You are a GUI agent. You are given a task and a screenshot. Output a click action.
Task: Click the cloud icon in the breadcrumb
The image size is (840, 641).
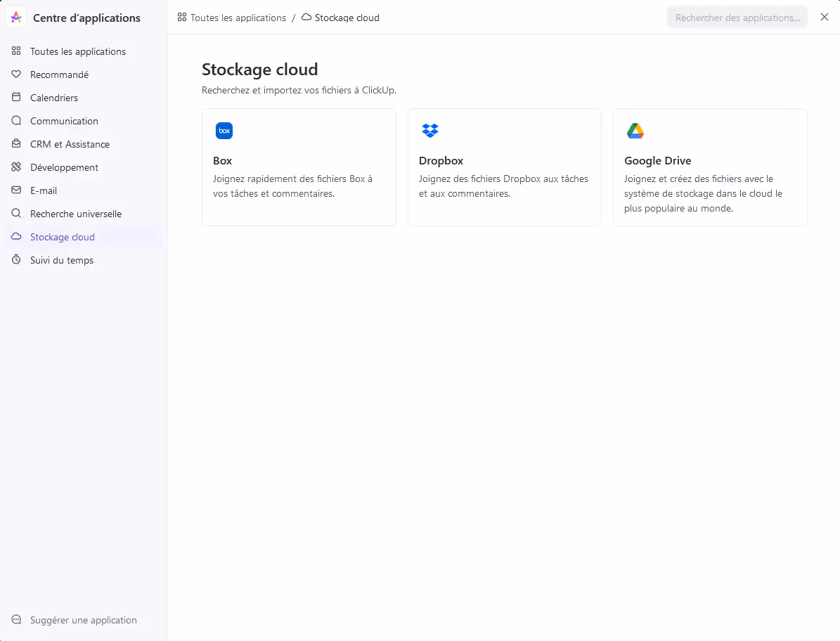[306, 18]
